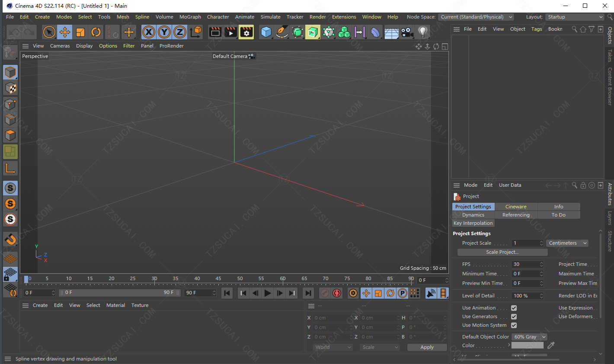This screenshot has width=614, height=364.
Task: Open the Takes side tab
Action: (610, 56)
